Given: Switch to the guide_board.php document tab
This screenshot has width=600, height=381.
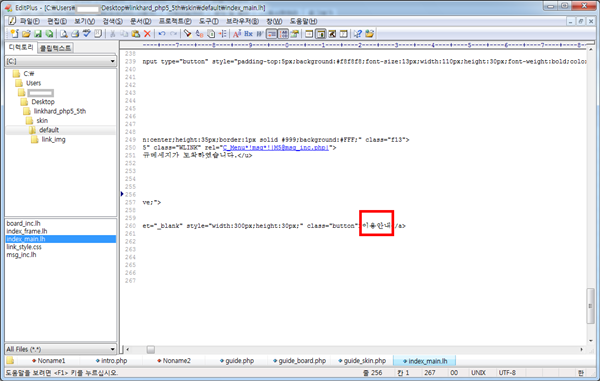Looking at the screenshot, I should [300, 361].
